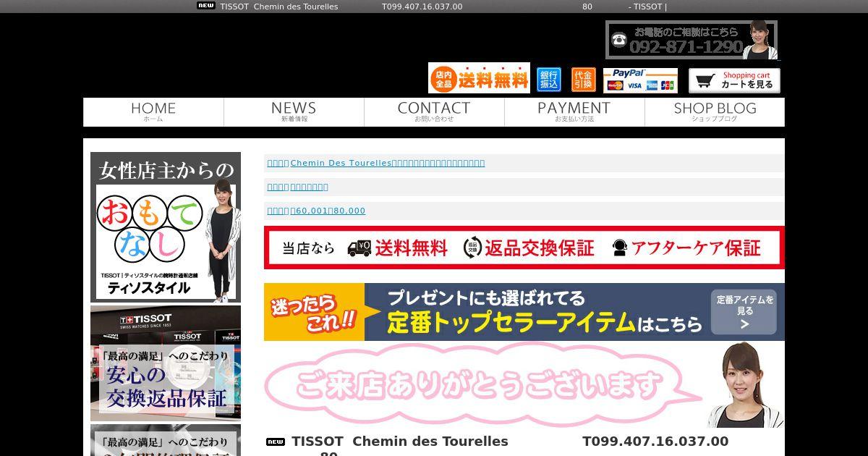Go to the CONTACT page

click(x=434, y=112)
